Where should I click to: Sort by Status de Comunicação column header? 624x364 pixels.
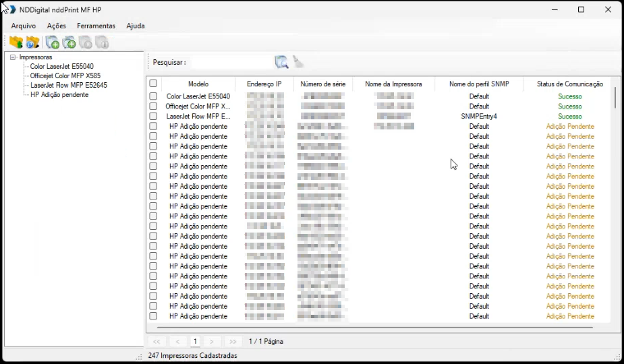[569, 84]
